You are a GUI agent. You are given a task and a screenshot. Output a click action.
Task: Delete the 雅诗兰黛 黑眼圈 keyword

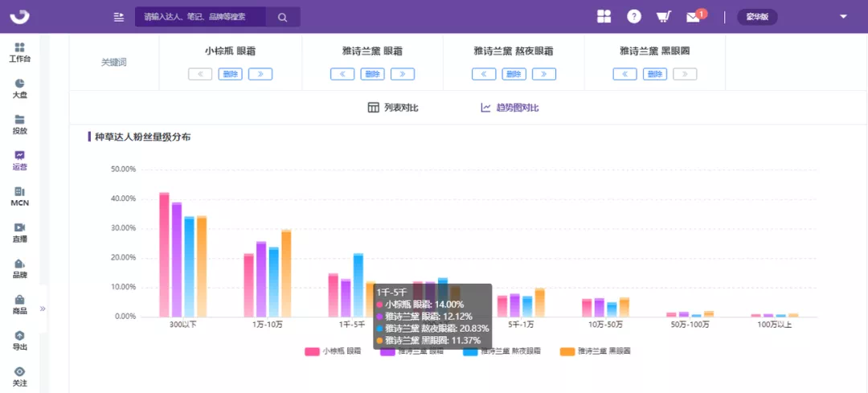tap(655, 74)
